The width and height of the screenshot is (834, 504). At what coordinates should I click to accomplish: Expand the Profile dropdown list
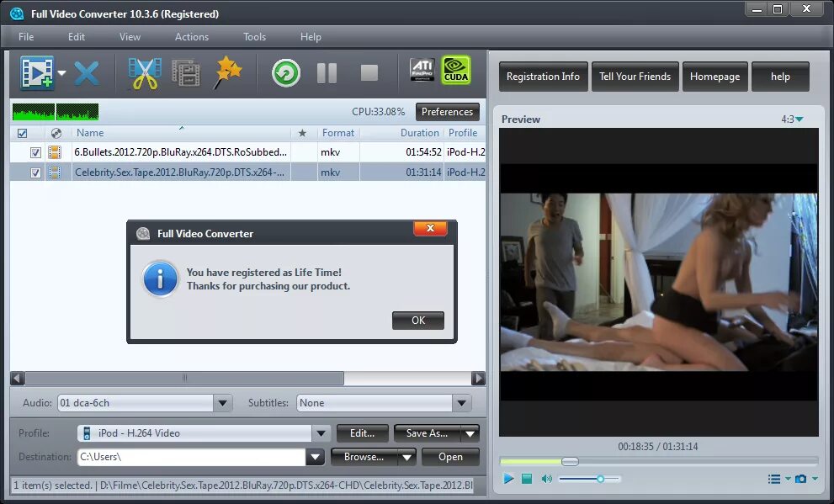tap(321, 433)
